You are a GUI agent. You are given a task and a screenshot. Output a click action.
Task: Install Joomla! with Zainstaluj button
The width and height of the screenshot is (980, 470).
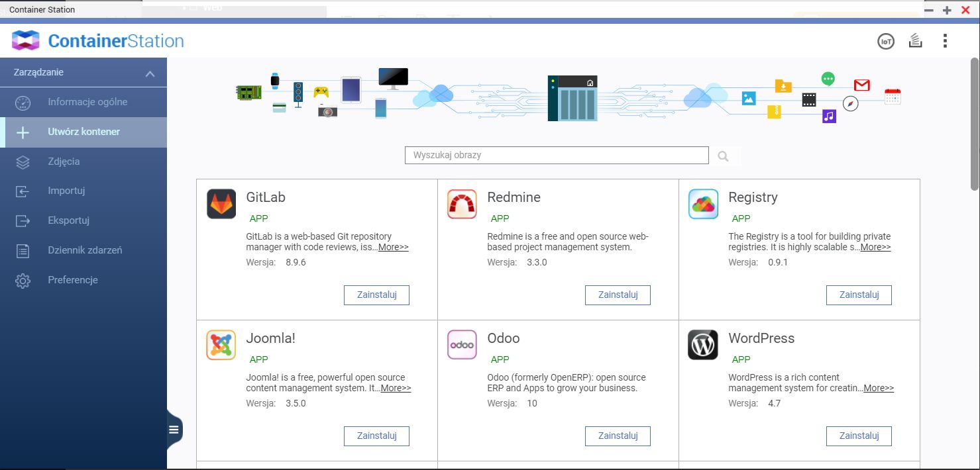(376, 436)
